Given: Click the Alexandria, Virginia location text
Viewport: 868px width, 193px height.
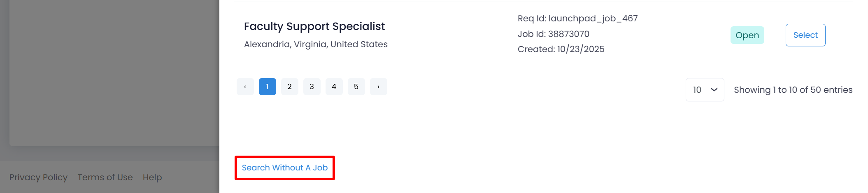Looking at the screenshot, I should 316,44.
